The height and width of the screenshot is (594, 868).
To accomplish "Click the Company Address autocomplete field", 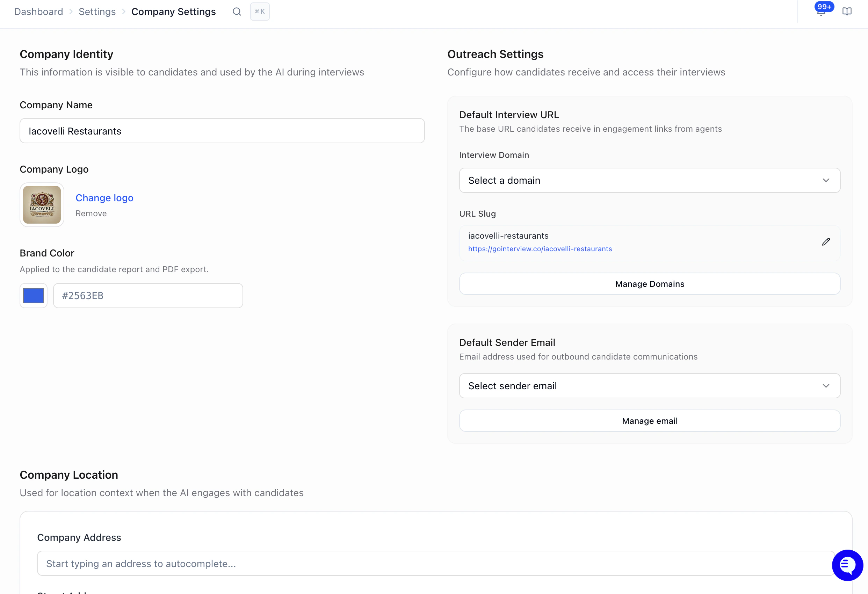I will point(436,564).
